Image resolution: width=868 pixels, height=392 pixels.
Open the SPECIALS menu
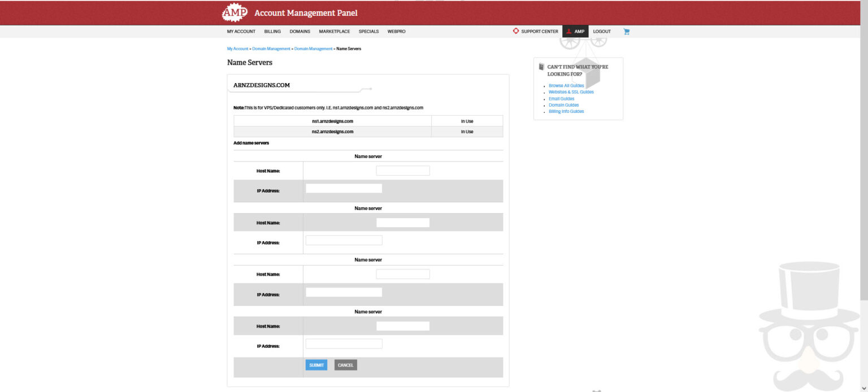pyautogui.click(x=369, y=31)
